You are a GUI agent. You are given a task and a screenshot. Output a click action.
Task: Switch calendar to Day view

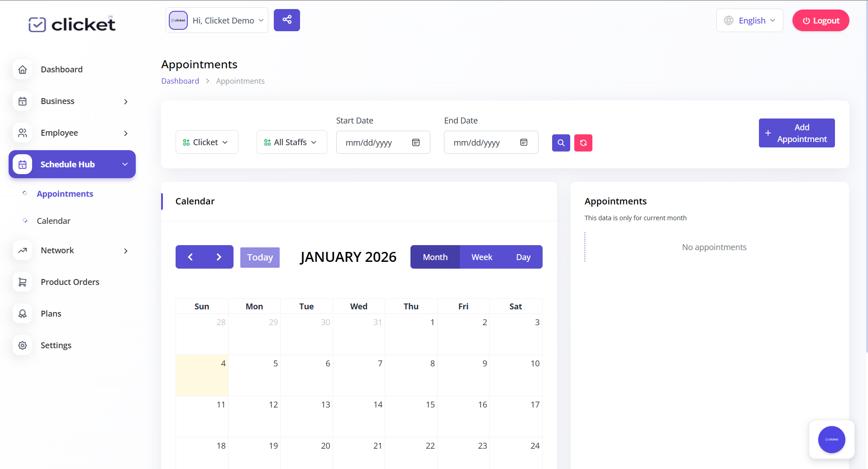523,257
